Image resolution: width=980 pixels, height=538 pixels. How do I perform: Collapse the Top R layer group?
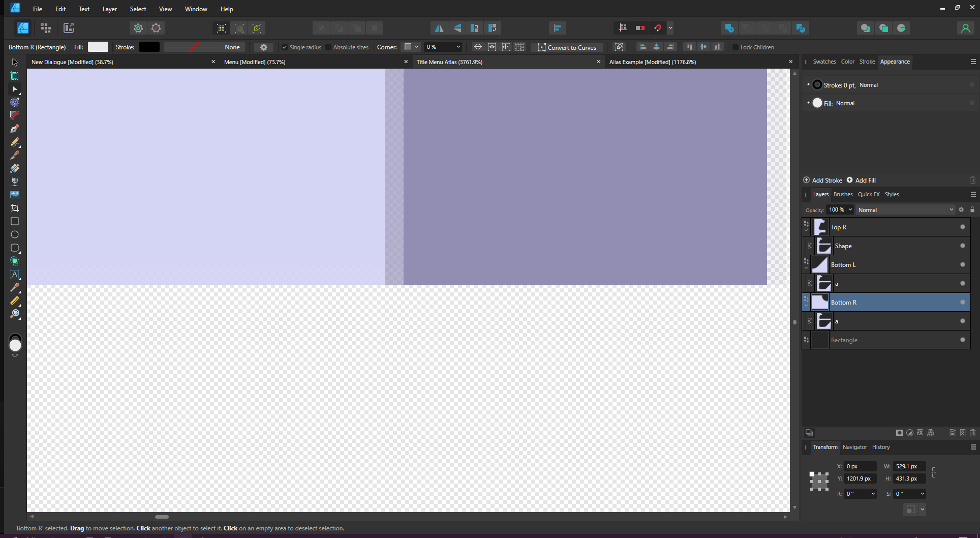(806, 230)
